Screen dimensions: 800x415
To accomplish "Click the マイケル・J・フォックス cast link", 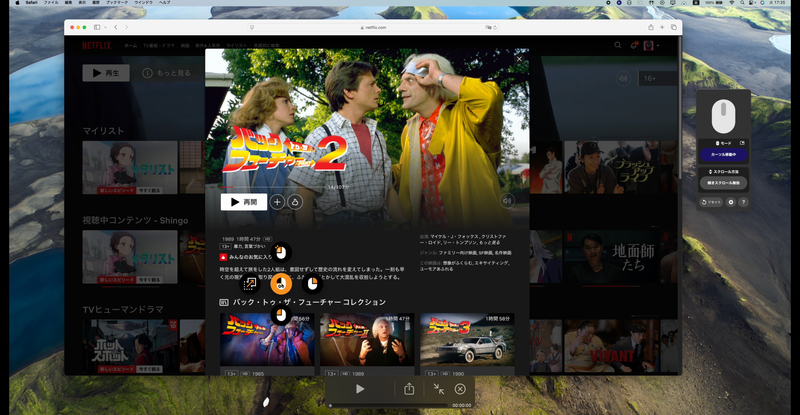I will pyautogui.click(x=455, y=237).
